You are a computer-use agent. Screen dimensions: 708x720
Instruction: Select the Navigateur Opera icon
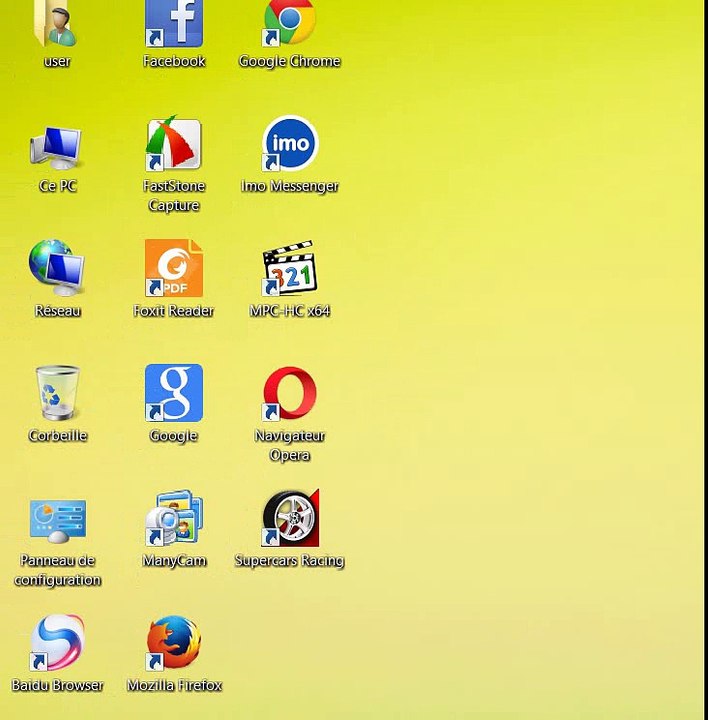(289, 393)
